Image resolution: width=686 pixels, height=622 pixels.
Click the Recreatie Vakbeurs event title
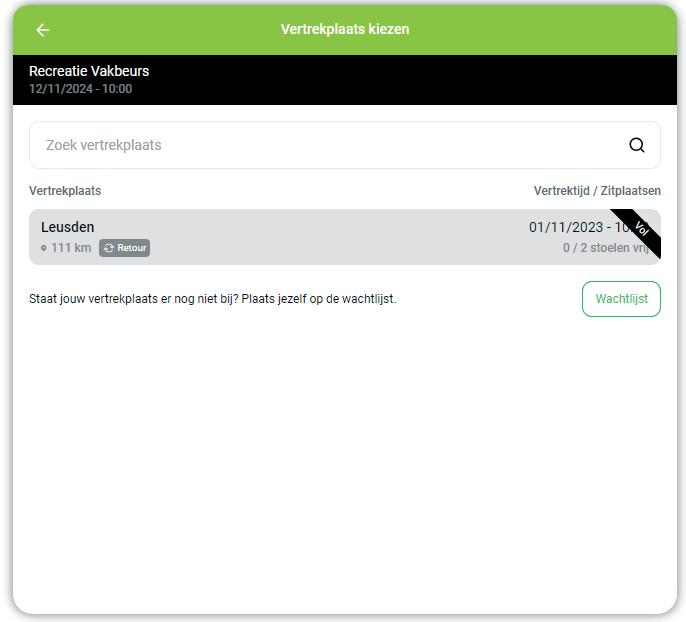[x=89, y=71]
